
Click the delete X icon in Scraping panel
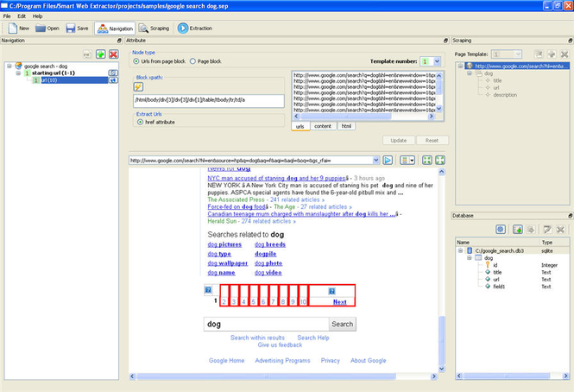click(565, 54)
